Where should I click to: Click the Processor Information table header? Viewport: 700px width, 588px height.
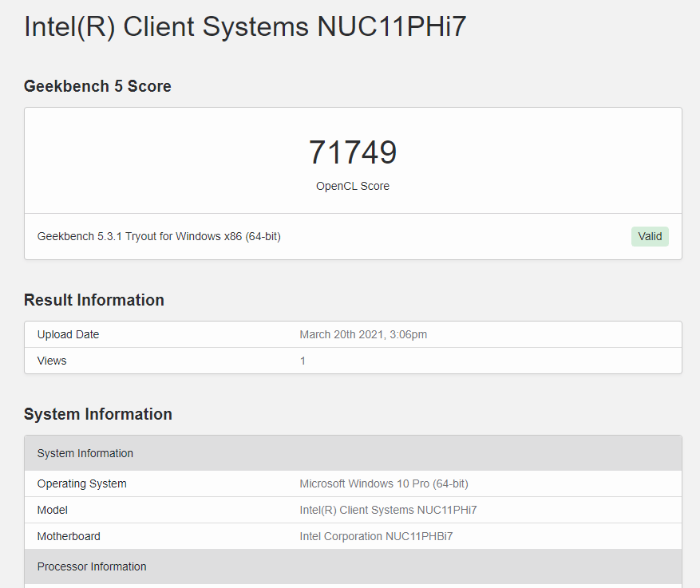point(353,566)
